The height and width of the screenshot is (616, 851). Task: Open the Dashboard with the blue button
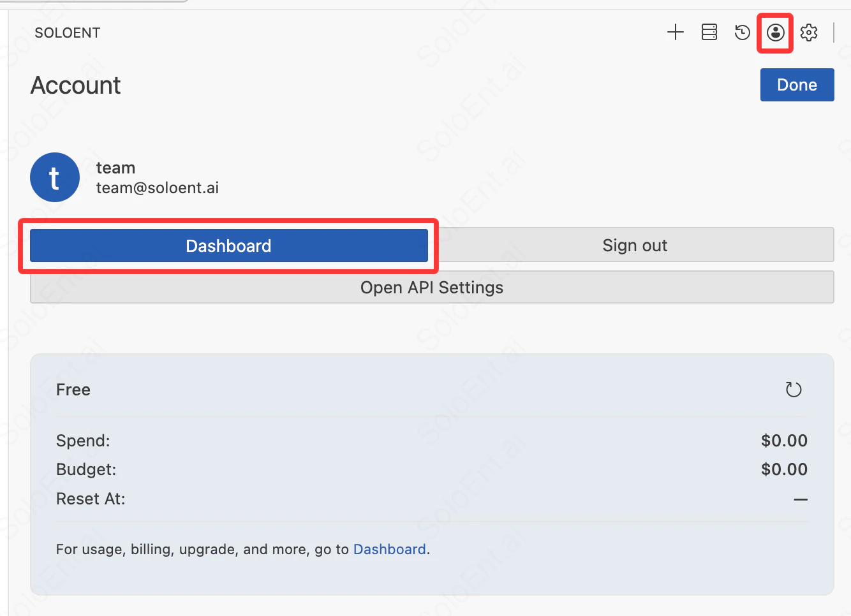(x=228, y=246)
